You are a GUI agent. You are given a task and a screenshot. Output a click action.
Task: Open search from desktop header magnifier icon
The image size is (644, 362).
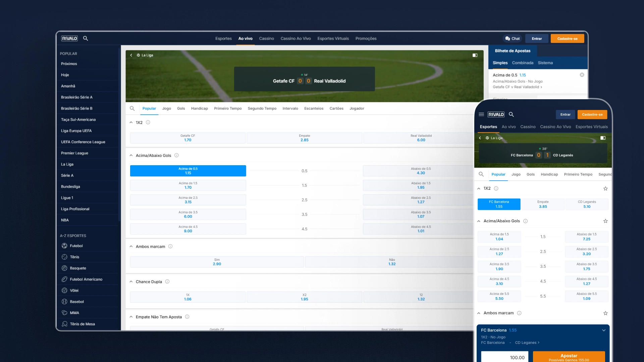(x=86, y=39)
